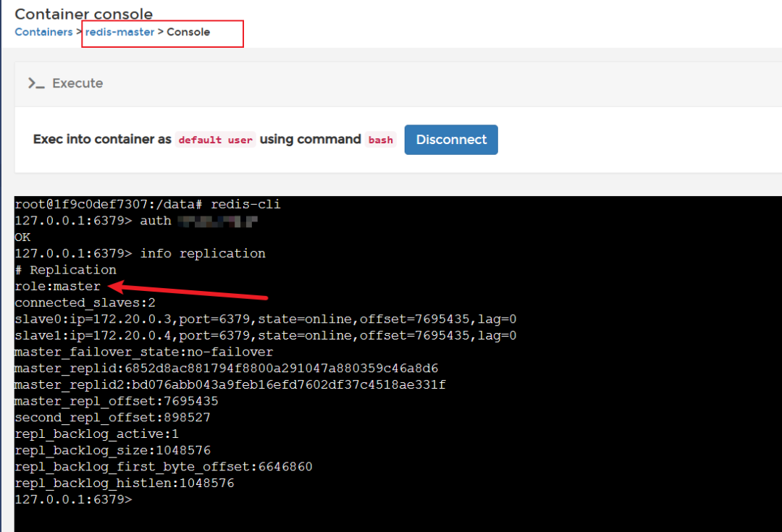The image size is (782, 532).
Task: Click the repl_backlog_size:1048576 line
Action: 113,450
